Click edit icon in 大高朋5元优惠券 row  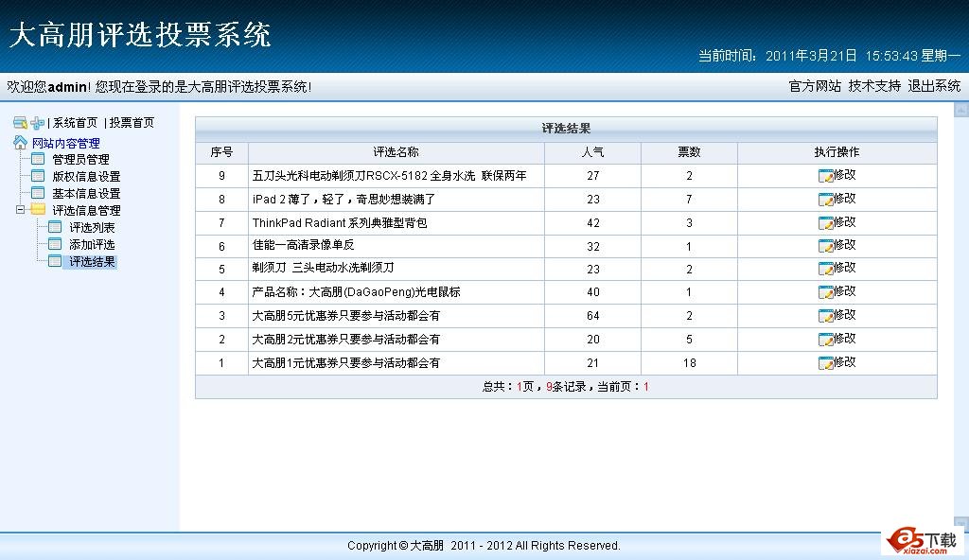(825, 316)
